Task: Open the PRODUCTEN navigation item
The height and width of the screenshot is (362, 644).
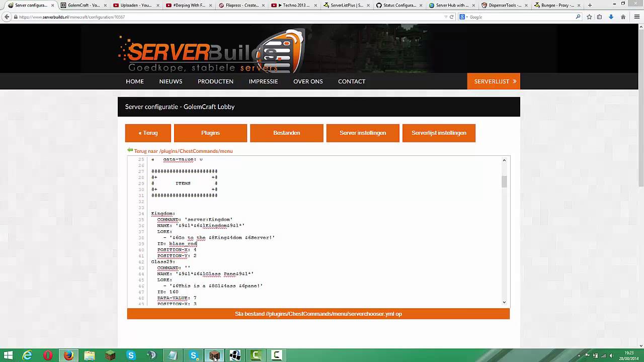Action: [x=215, y=81]
